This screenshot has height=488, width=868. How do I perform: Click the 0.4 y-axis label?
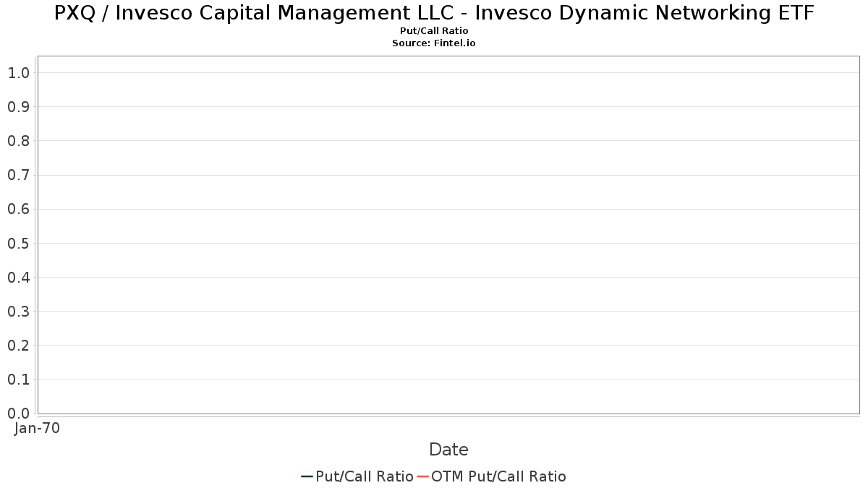[x=19, y=278]
